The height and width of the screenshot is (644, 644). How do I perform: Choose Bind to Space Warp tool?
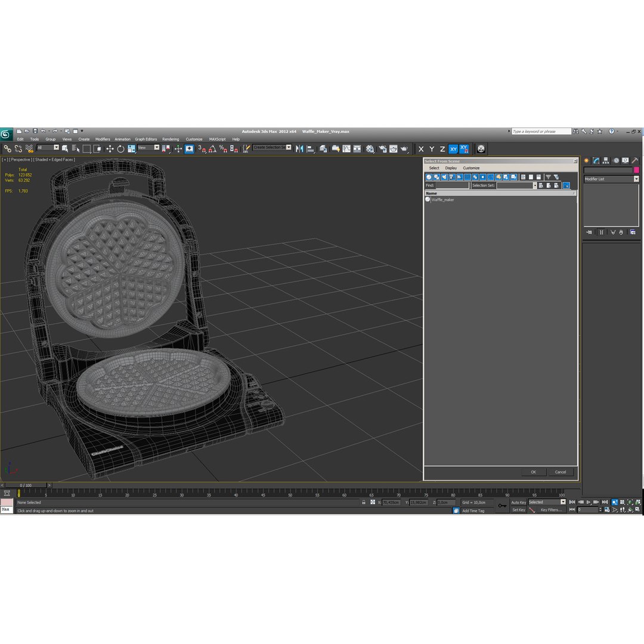tap(29, 148)
